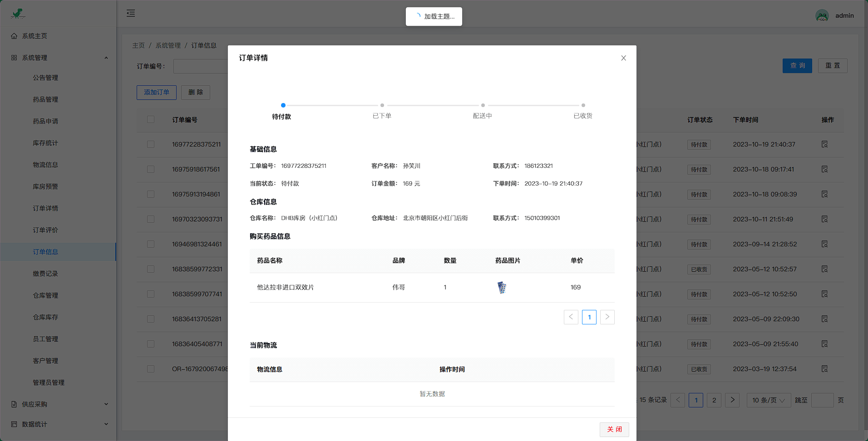Click the dinosaur logo icon
The image size is (868, 441).
click(18, 14)
